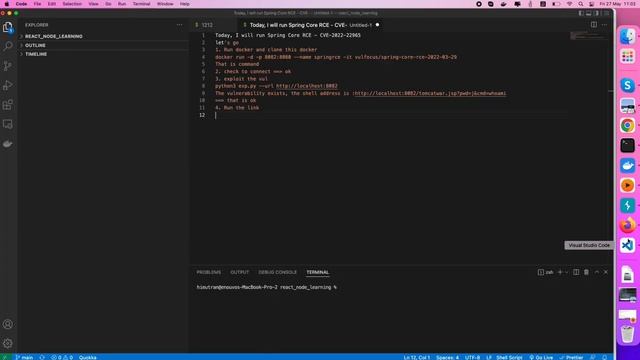Open Docker Desktop from the Dock
640x360 pixels.
click(627, 165)
